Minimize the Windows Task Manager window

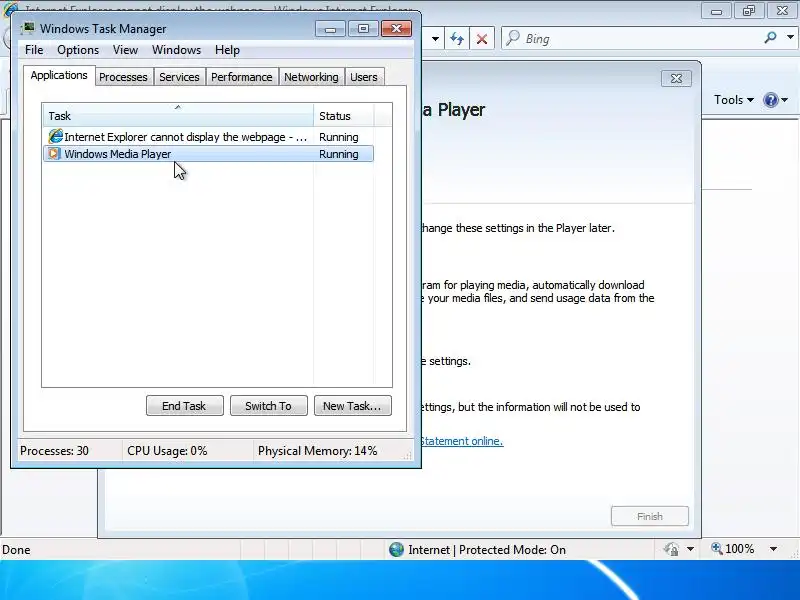330,29
